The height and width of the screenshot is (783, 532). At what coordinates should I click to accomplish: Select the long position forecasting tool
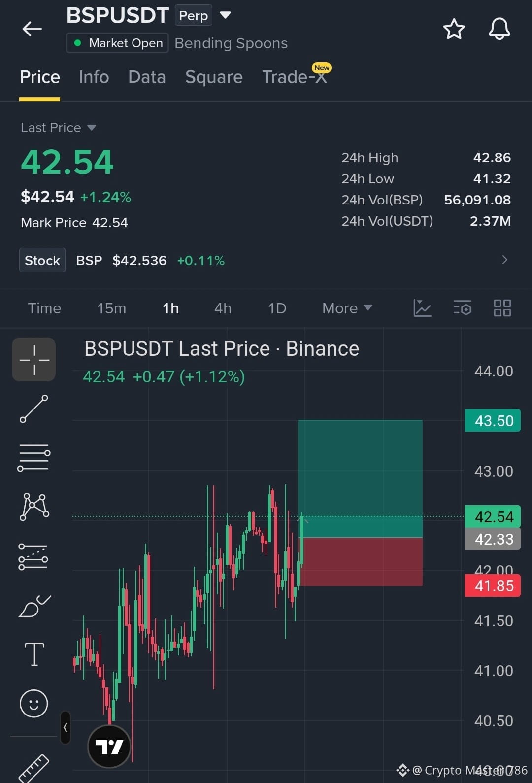[33, 557]
